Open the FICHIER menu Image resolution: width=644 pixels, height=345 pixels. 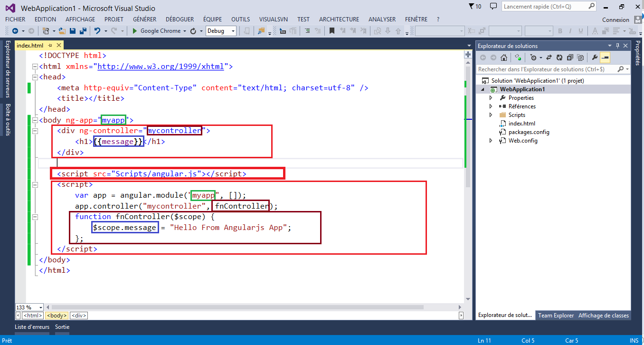pyautogui.click(x=15, y=19)
